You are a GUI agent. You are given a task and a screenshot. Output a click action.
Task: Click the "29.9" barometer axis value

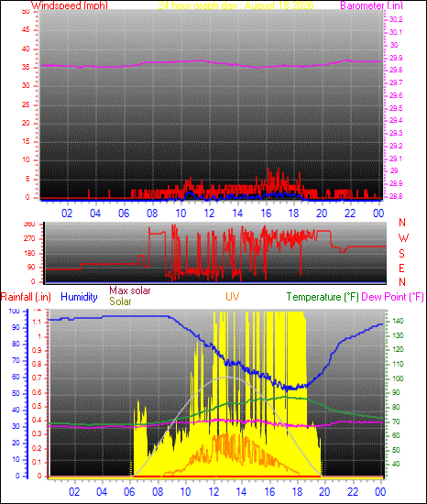(x=396, y=58)
